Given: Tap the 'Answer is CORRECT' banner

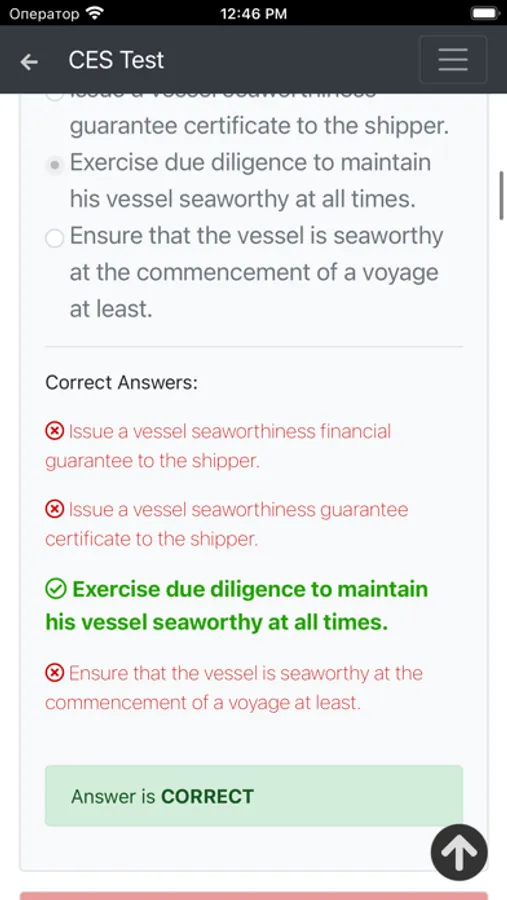Looking at the screenshot, I should pyautogui.click(x=254, y=796).
